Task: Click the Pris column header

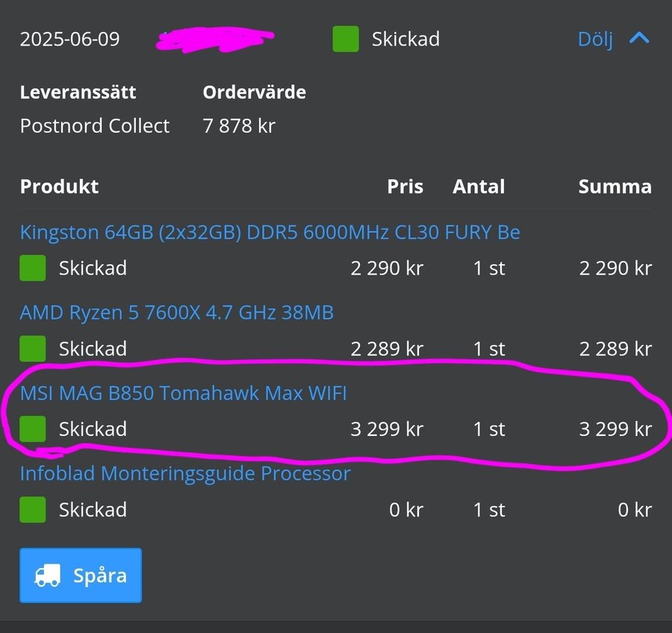Action: [x=405, y=187]
